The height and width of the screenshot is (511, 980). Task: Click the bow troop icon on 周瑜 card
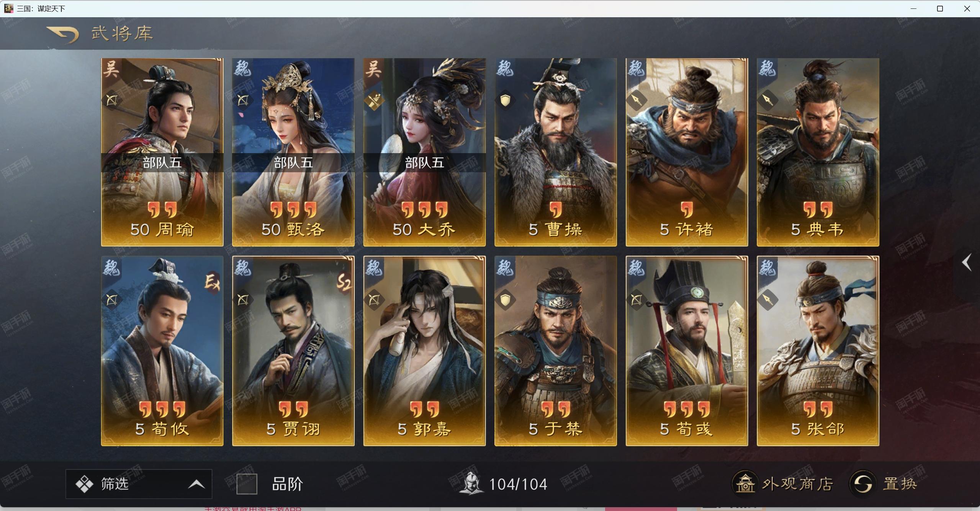coord(111,100)
